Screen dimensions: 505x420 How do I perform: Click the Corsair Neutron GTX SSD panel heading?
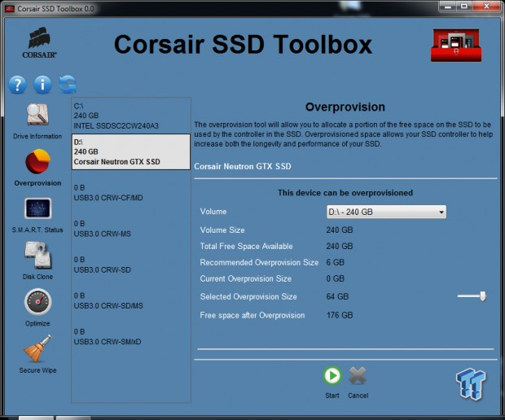[243, 166]
